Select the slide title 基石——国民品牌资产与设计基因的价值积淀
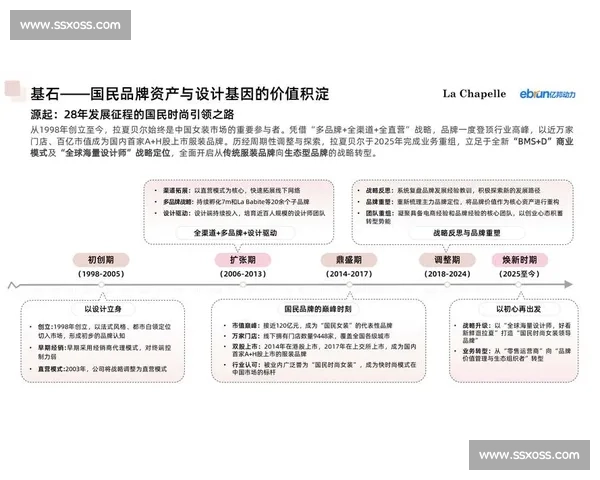 coord(179,94)
